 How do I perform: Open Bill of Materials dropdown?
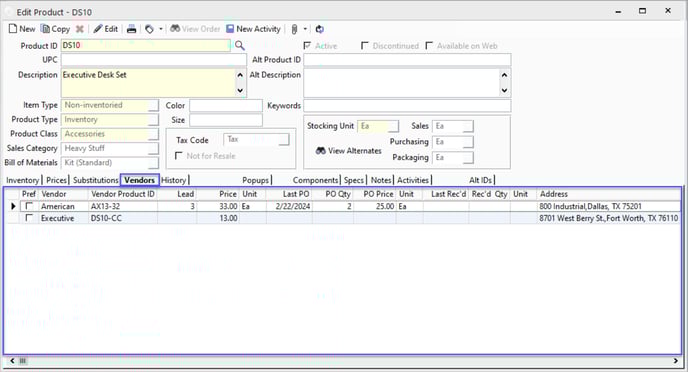click(x=153, y=163)
